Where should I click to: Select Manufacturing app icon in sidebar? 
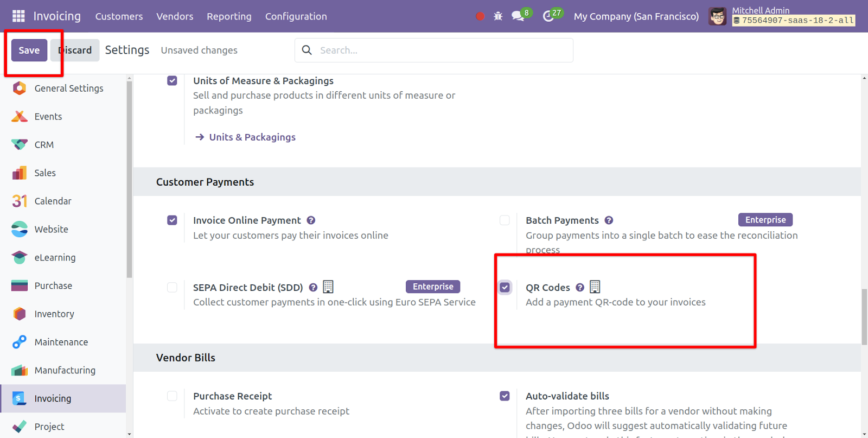20,370
